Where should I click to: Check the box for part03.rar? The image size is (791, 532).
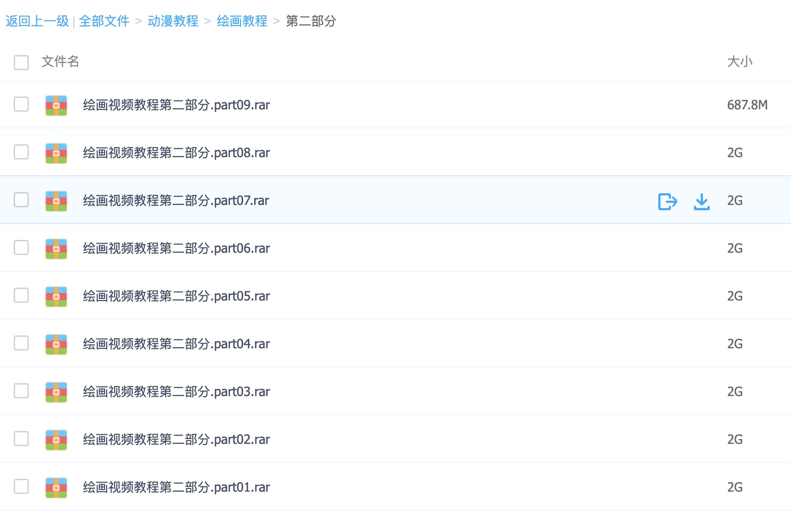(x=21, y=391)
